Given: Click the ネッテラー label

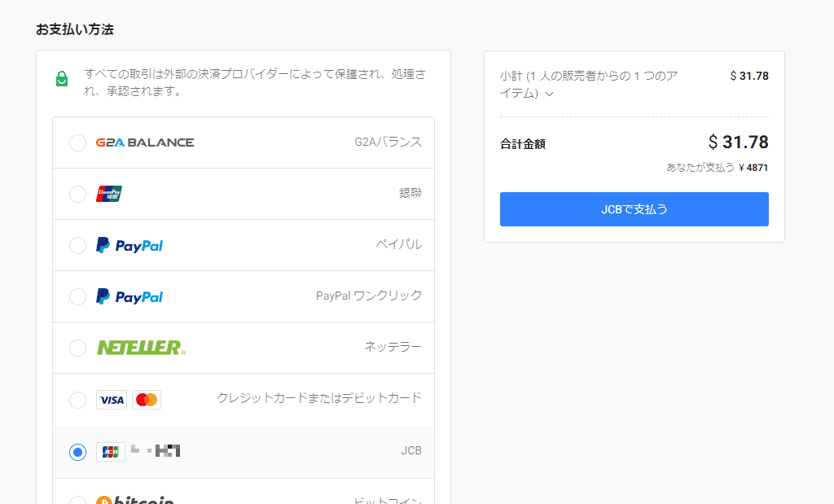Looking at the screenshot, I should point(393,347).
